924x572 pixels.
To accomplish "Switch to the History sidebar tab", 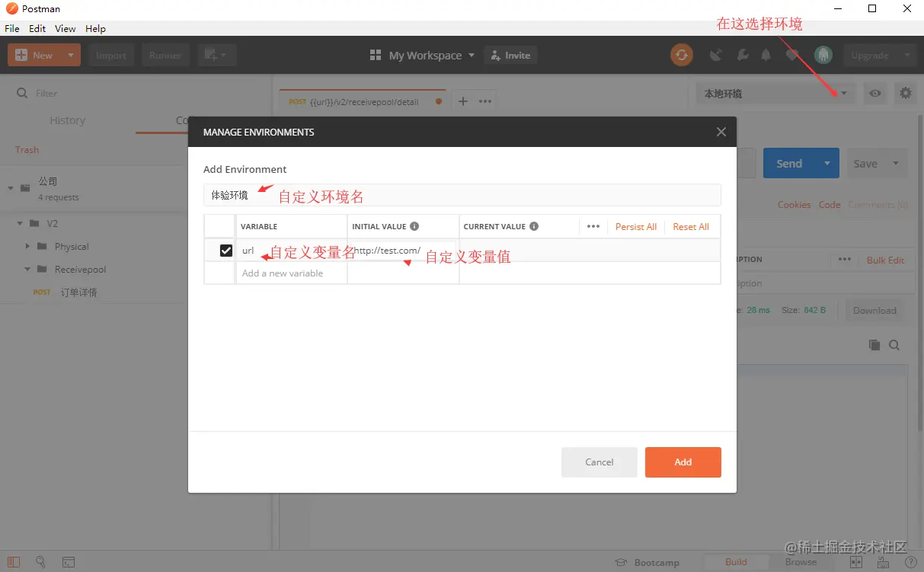I will click(x=67, y=120).
